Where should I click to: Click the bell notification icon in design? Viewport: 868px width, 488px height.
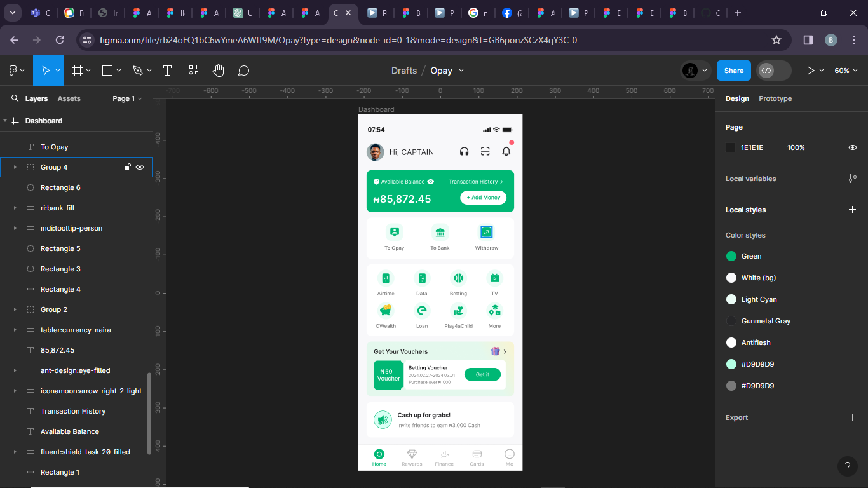(506, 151)
